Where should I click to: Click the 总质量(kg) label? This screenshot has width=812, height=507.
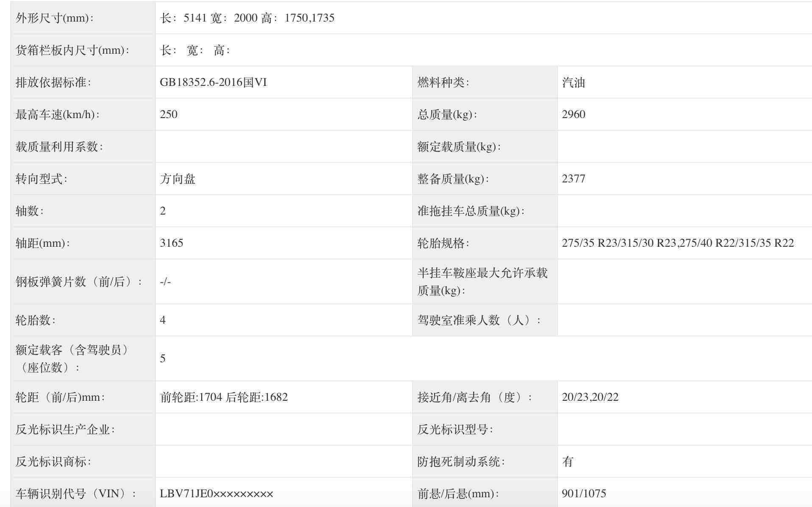pyautogui.click(x=447, y=114)
